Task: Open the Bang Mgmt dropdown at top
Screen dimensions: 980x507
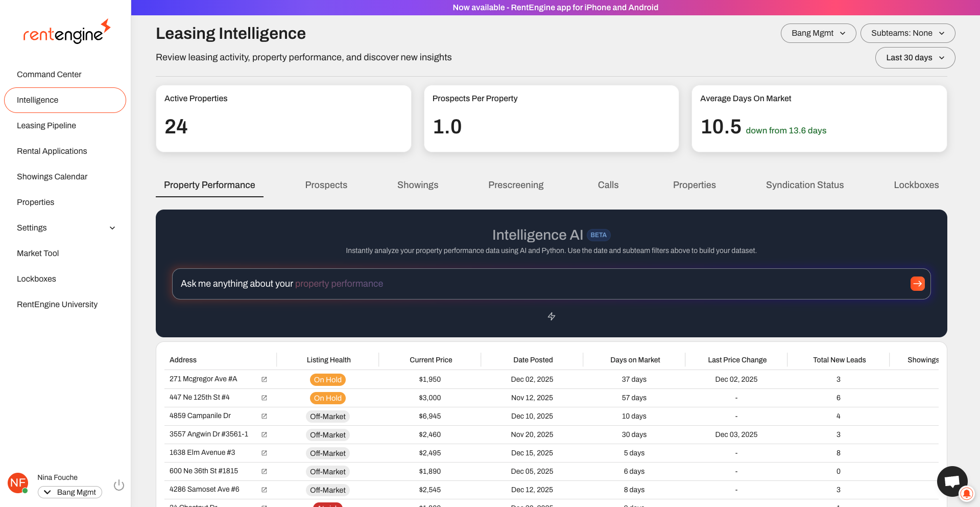Action: point(818,33)
